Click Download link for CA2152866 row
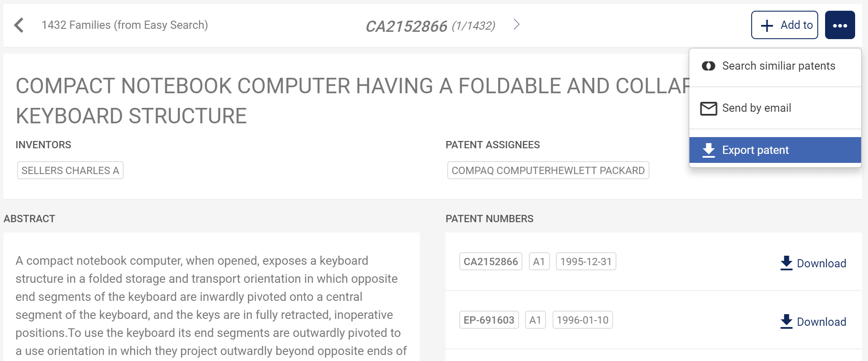This screenshot has height=361, width=868. (x=821, y=263)
